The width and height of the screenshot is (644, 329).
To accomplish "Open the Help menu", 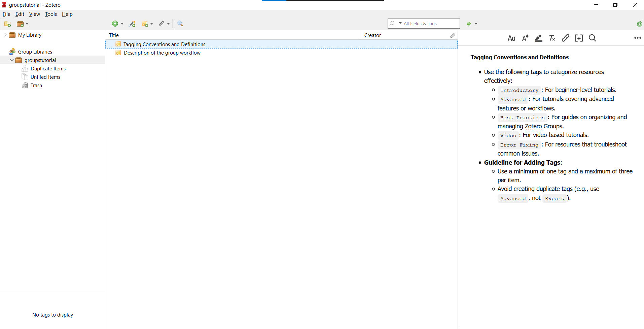I will tap(67, 14).
